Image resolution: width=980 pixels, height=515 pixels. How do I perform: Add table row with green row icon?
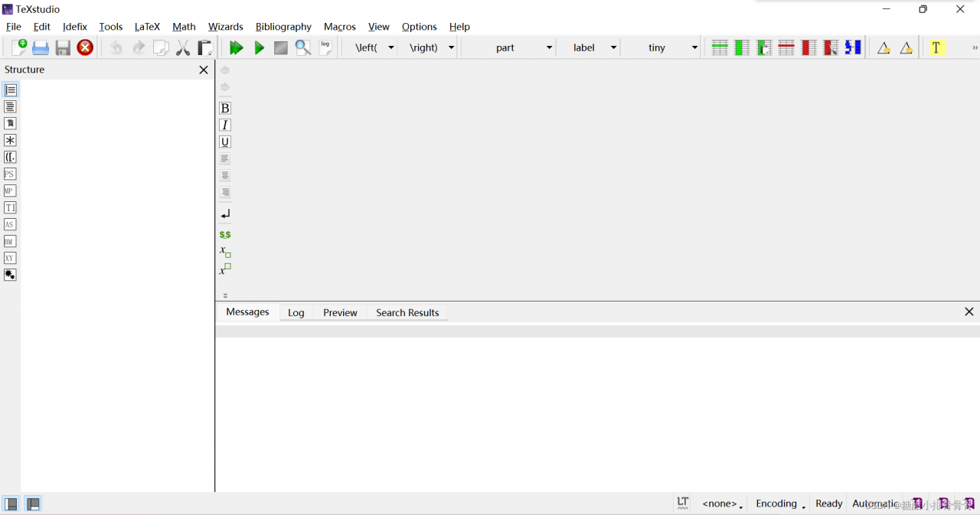tap(720, 47)
